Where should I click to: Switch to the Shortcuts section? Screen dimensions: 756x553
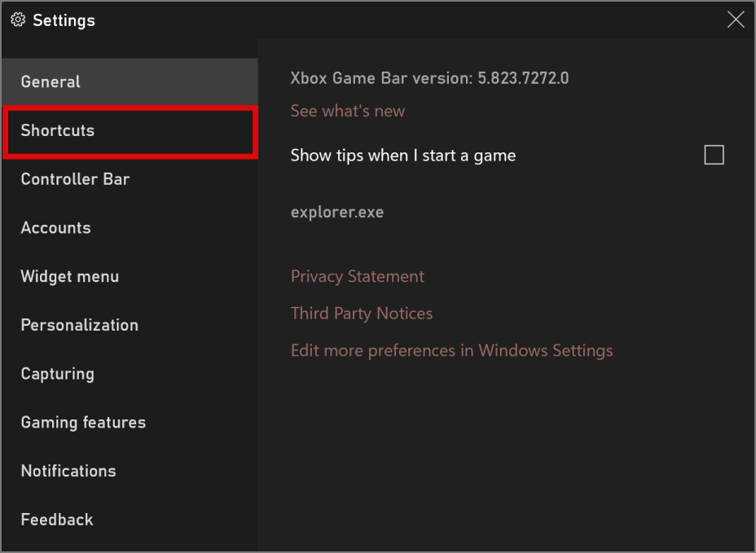58,130
